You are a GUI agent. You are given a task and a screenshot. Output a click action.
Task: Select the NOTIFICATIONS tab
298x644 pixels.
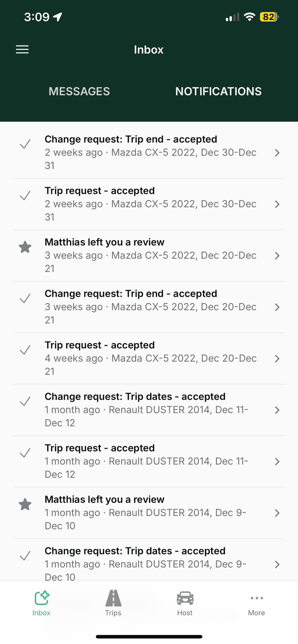(x=218, y=91)
